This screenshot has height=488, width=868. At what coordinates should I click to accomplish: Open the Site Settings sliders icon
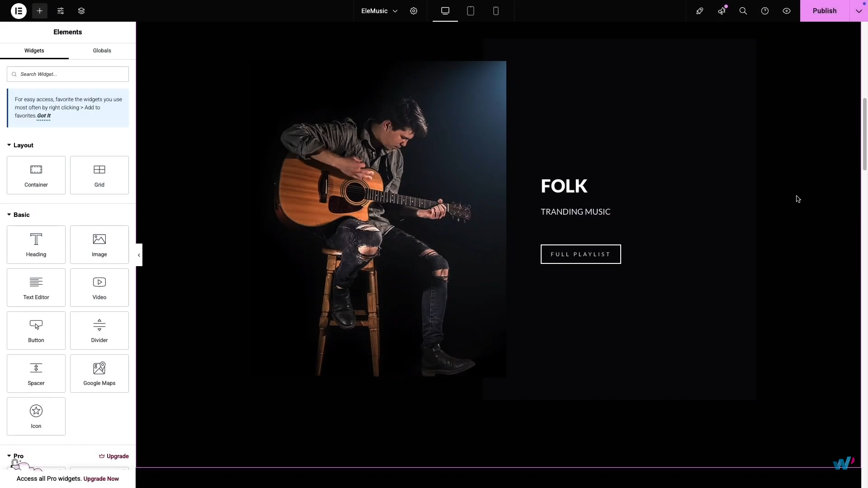pos(61,11)
